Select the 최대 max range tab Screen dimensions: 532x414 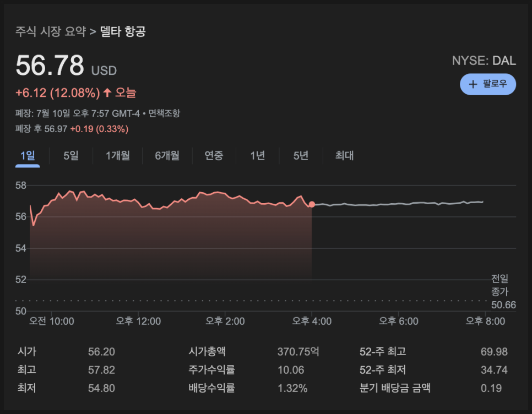(344, 156)
